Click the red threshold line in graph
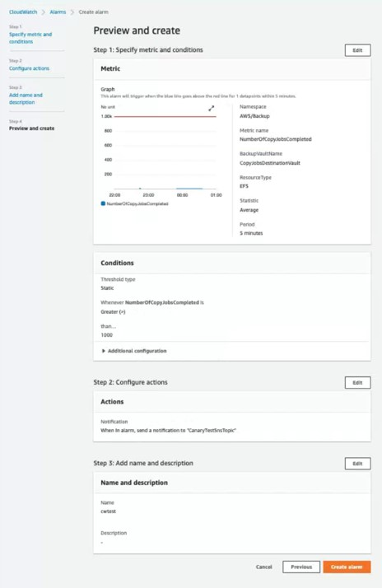 (x=165, y=117)
